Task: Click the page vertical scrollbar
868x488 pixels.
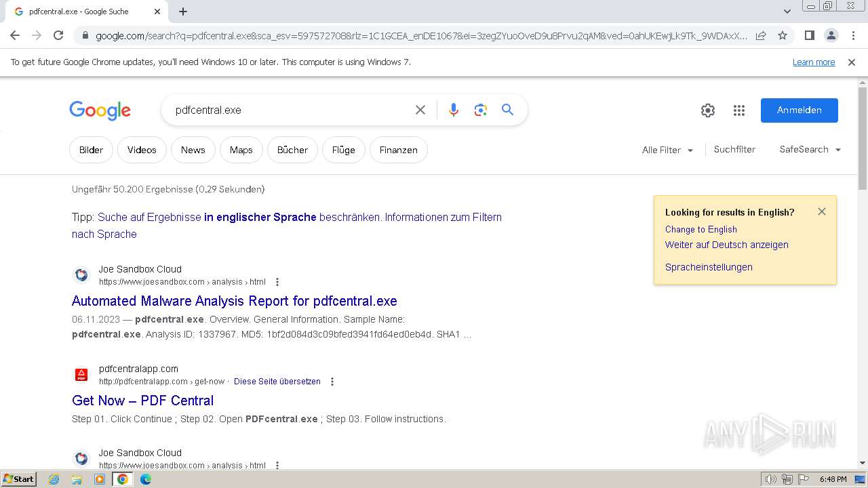Action: (x=863, y=138)
